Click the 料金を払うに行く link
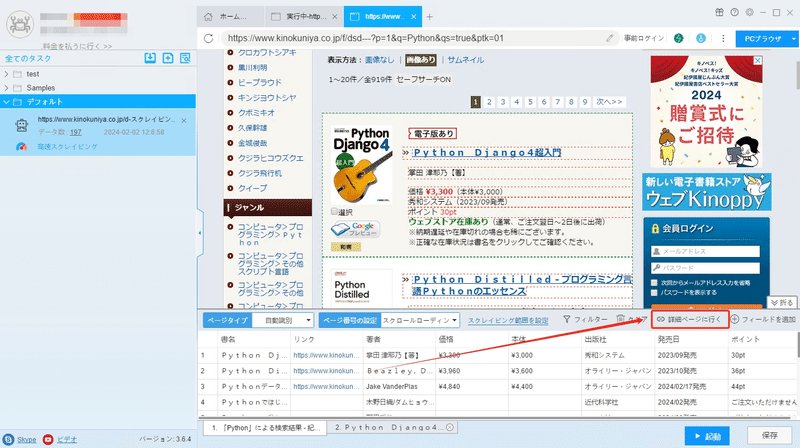The image size is (800, 448). (x=77, y=46)
